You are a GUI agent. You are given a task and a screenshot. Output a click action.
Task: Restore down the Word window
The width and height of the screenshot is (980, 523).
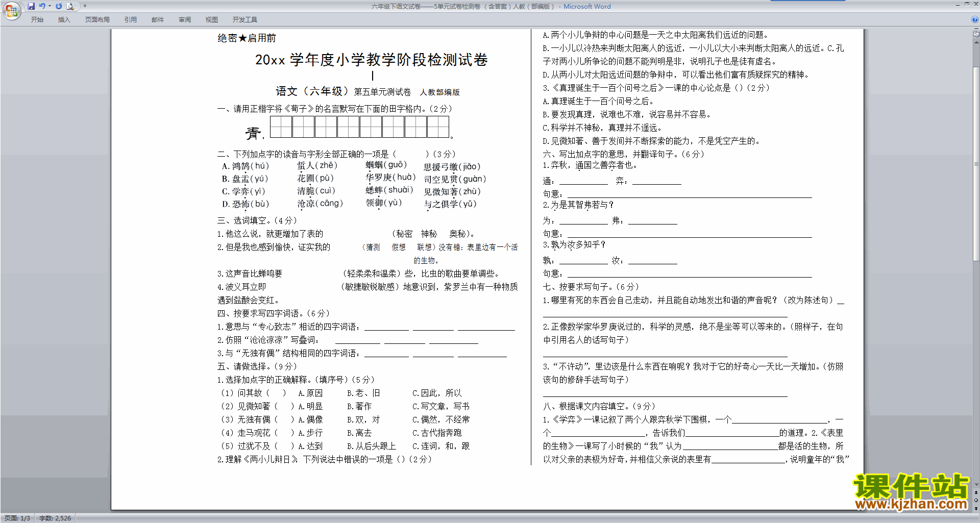pos(967,4)
